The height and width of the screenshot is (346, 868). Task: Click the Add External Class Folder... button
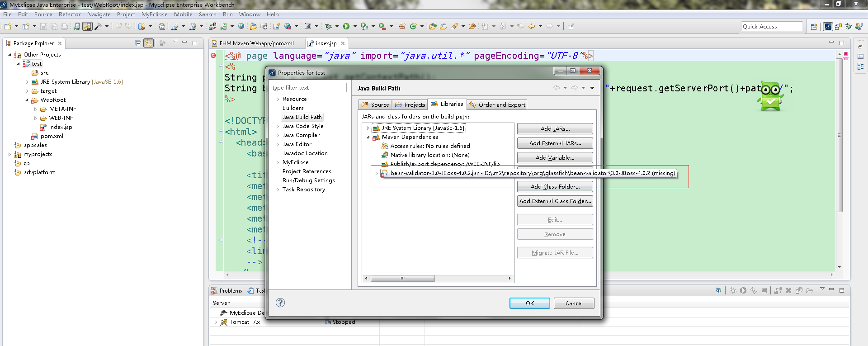(555, 201)
